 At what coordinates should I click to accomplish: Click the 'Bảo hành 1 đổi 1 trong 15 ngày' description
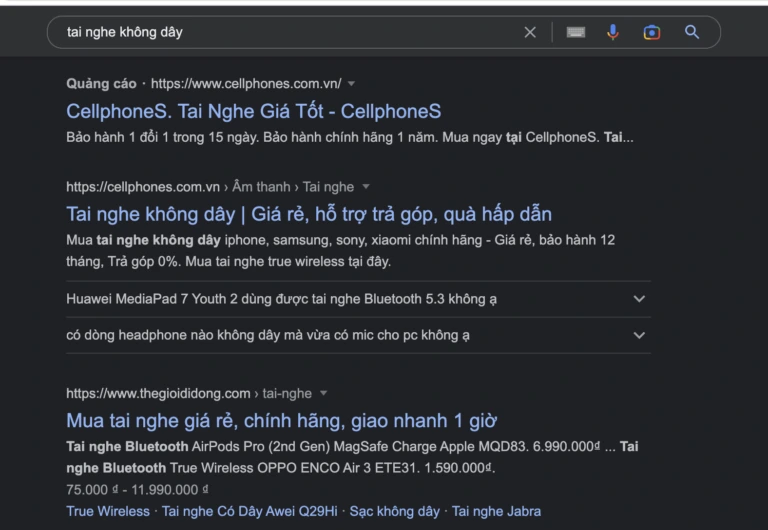pyautogui.click(x=350, y=137)
